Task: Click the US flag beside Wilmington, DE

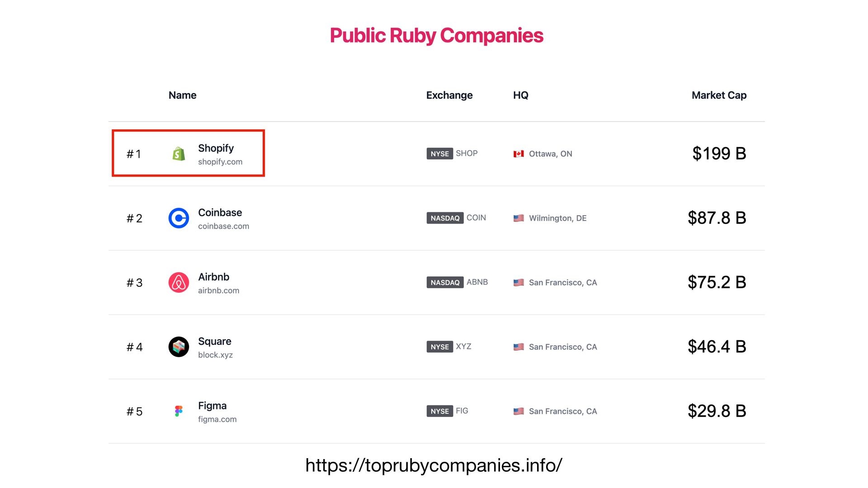Action: click(519, 218)
